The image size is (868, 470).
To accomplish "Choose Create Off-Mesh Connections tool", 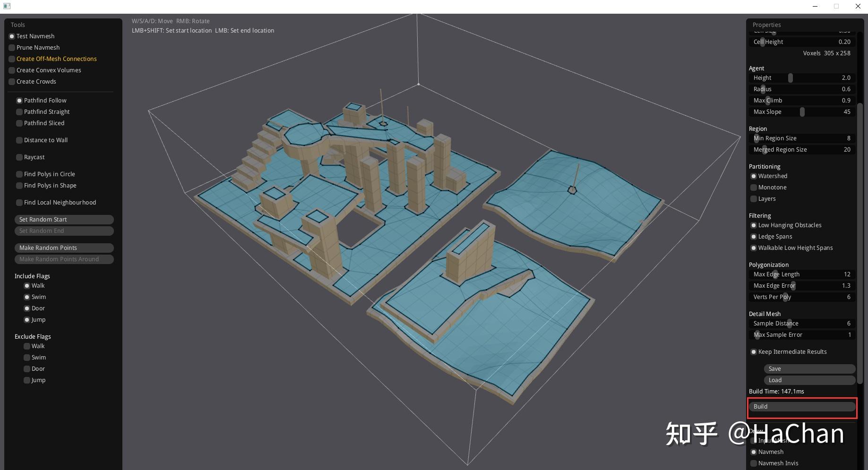I will [52, 59].
